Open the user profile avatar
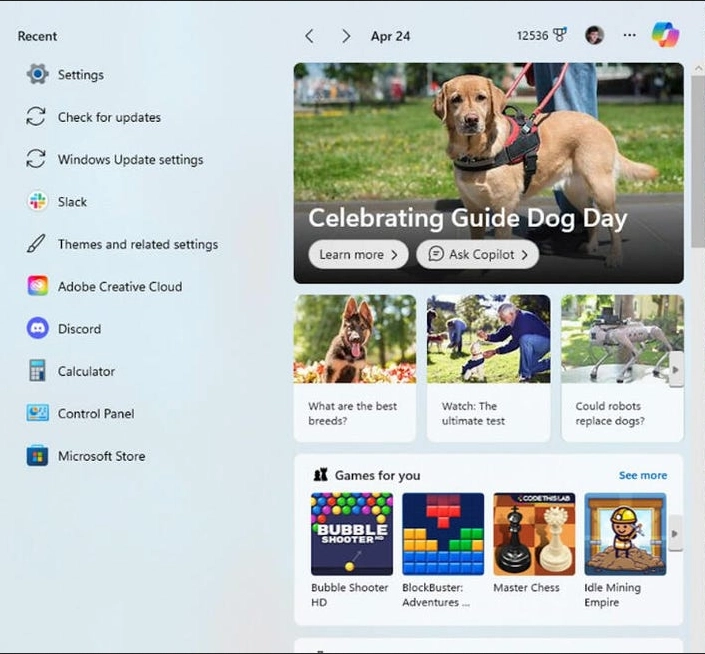Screen dimensions: 705x654 (x=594, y=35)
